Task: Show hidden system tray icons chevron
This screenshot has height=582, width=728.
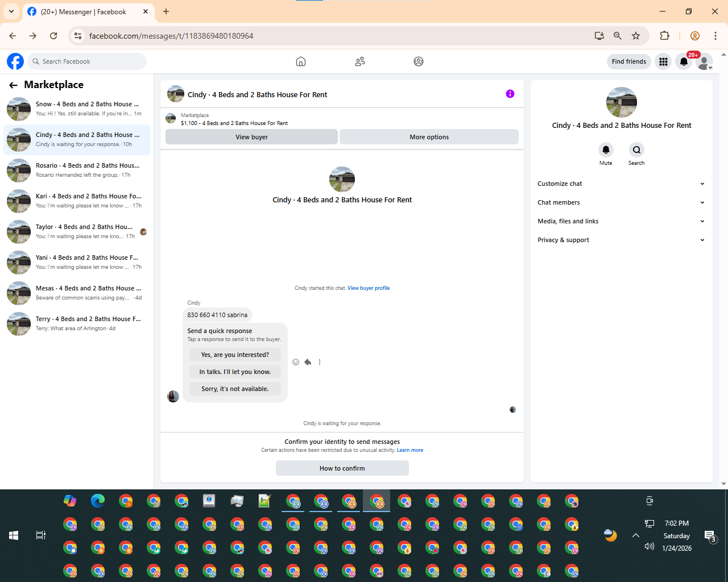Action: (636, 535)
